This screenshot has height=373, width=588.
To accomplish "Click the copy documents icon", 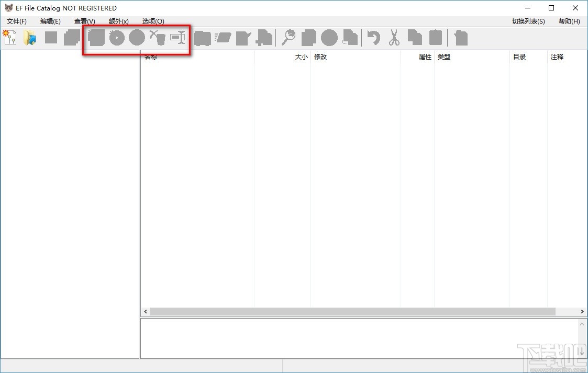I will [x=415, y=37].
